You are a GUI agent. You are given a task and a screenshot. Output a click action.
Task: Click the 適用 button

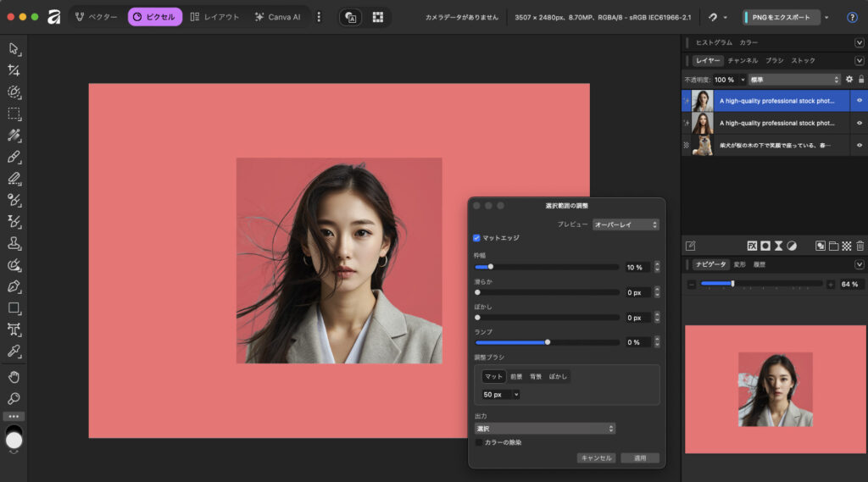[x=639, y=458]
